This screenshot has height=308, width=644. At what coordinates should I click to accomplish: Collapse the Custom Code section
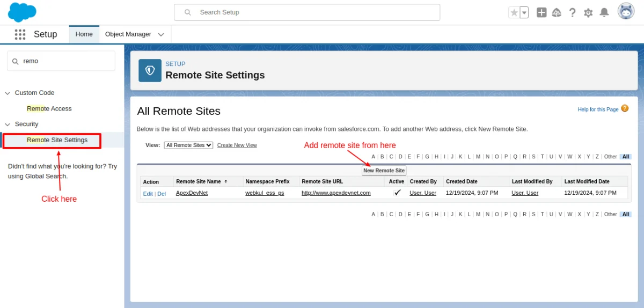[8, 93]
